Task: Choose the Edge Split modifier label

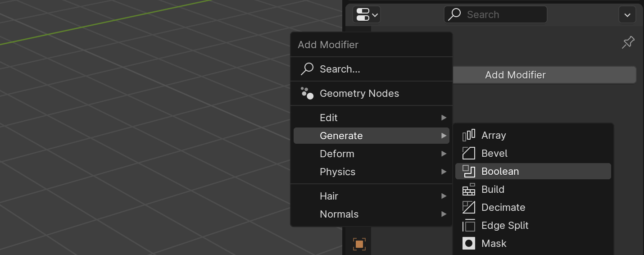Action: point(505,225)
